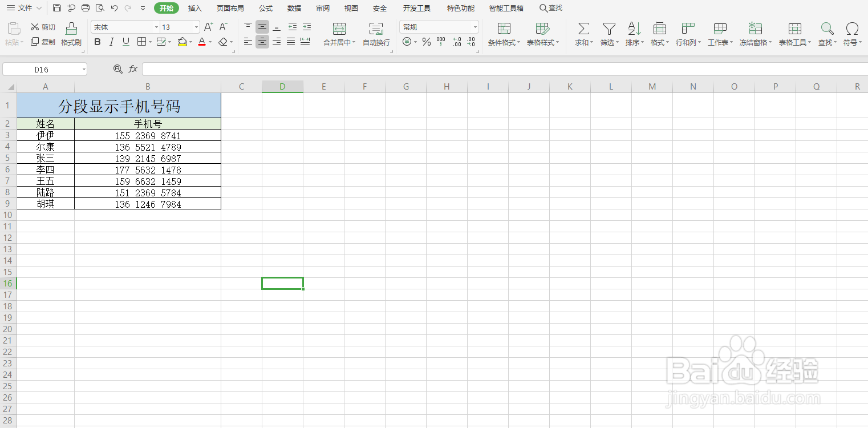Toggle Underline formatting
This screenshot has height=428, width=868.
coord(126,42)
